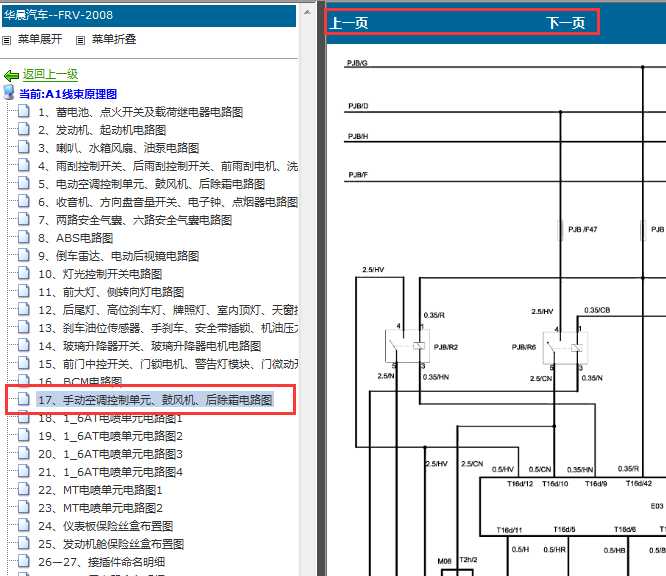Click the page icon for item 14 玻璃升降器
Screen dimensions: 666x576
24,345
